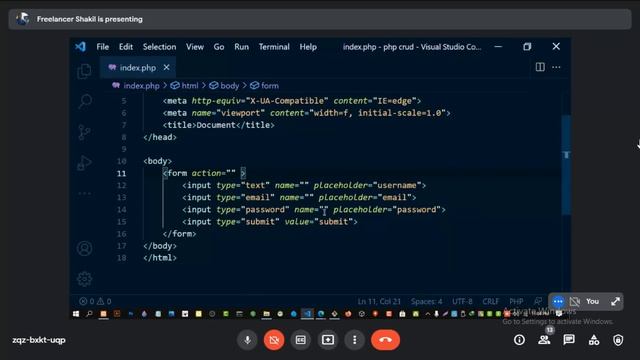Place cursor on line 11 form action

(204, 173)
